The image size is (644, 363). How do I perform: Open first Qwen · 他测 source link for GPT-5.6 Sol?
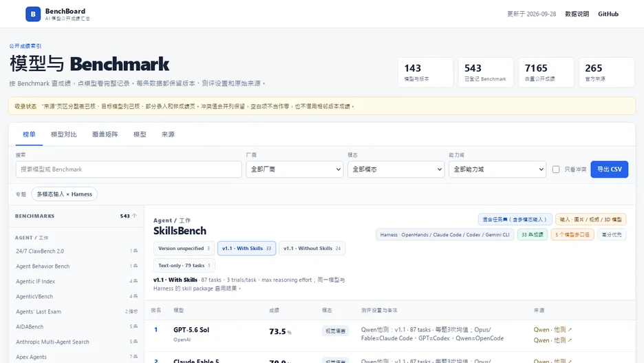[552, 330]
